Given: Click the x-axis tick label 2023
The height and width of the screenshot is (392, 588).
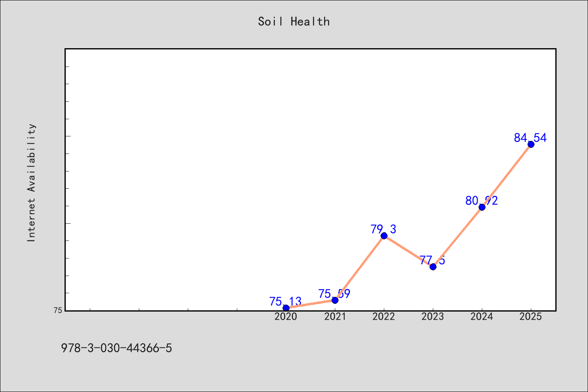Looking at the screenshot, I should coord(433,316).
